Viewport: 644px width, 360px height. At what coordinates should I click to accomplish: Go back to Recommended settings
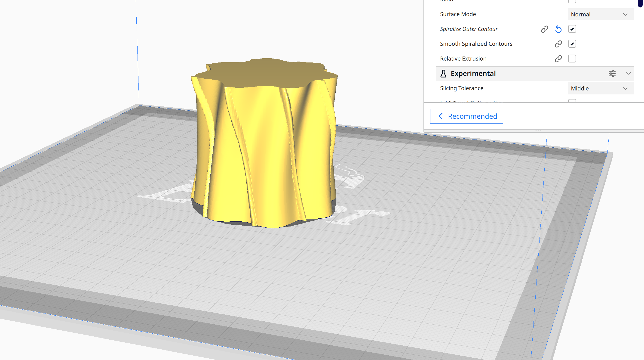tap(466, 116)
